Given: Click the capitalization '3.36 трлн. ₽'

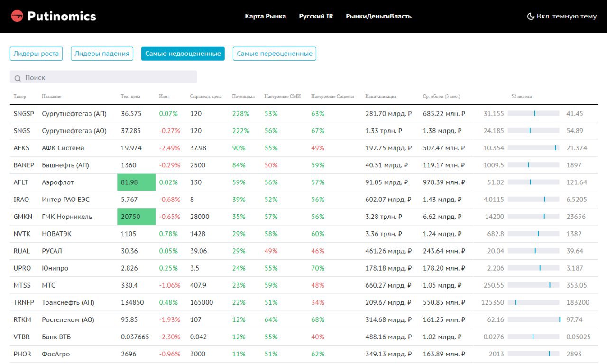Looking at the screenshot, I should pyautogui.click(x=384, y=234).
